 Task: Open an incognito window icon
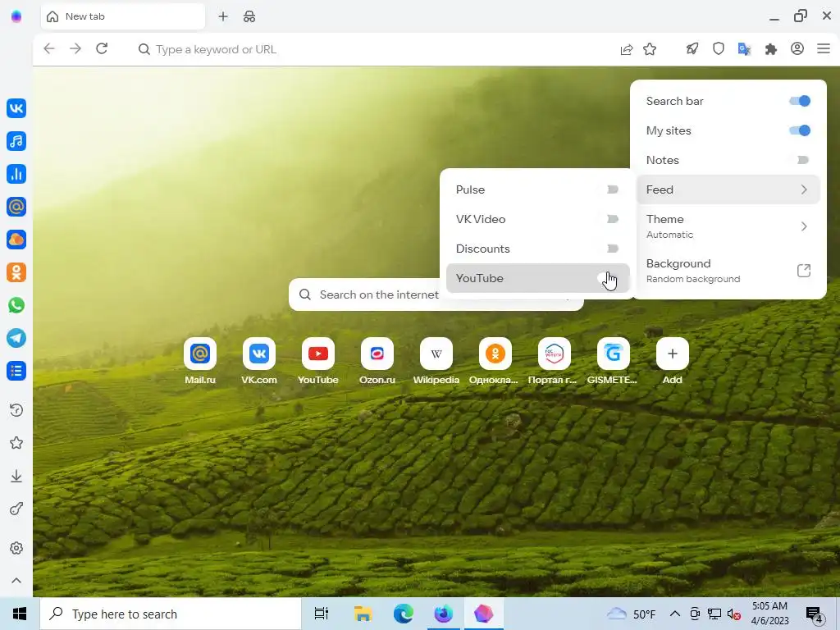pos(249,16)
